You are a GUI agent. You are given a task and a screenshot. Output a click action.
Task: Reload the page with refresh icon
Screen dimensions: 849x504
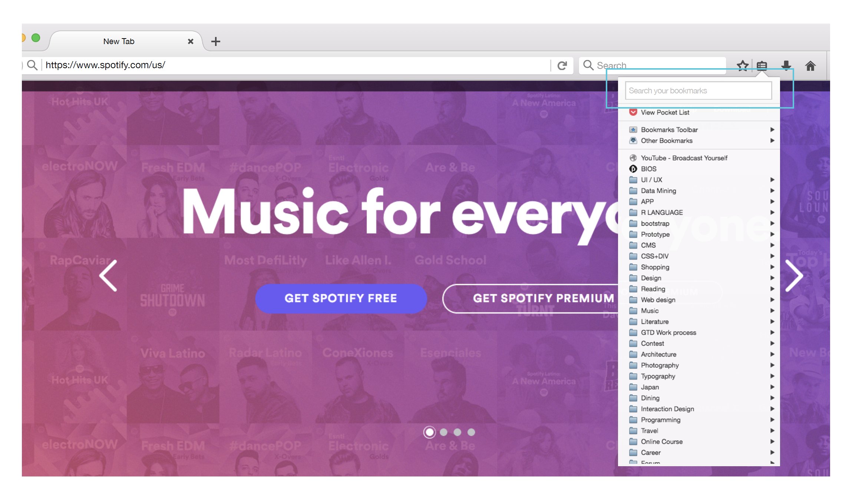(x=562, y=66)
